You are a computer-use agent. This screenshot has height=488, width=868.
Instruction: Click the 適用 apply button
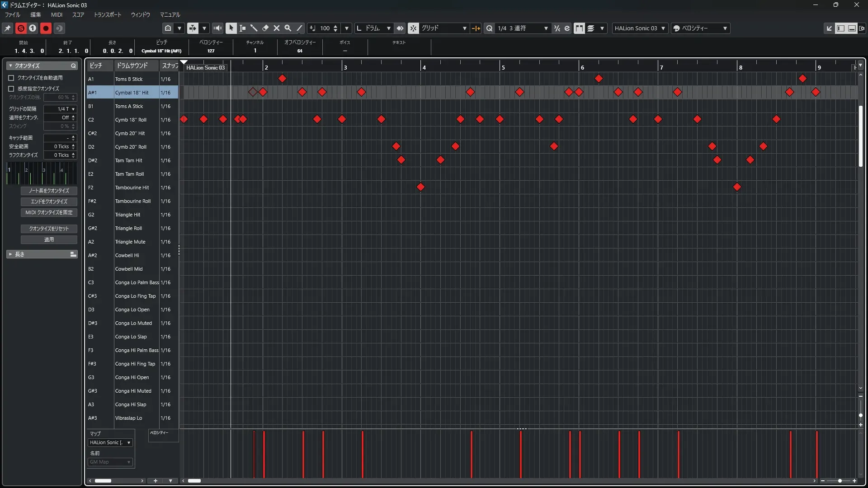pyautogui.click(x=49, y=239)
